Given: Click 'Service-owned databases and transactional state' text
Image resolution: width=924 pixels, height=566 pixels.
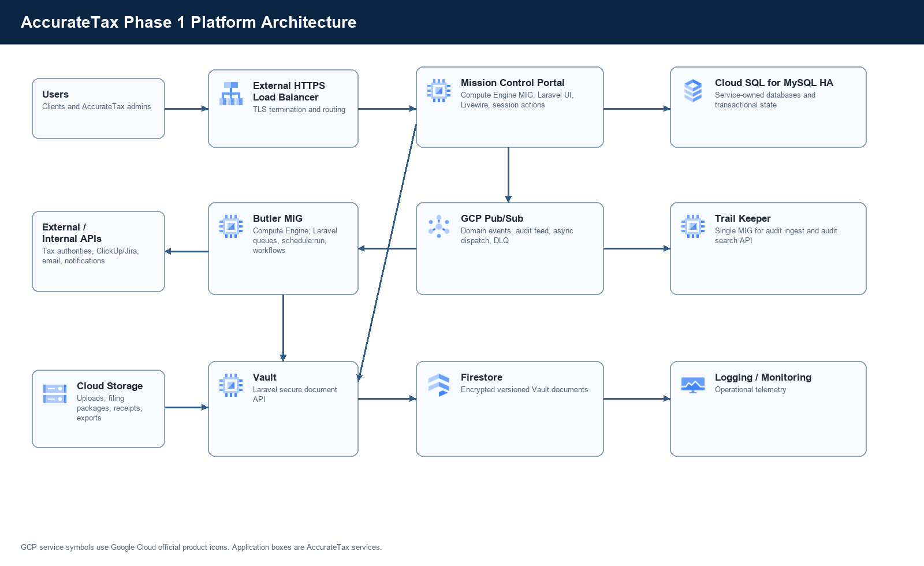Looking at the screenshot, I should pyautogui.click(x=765, y=100).
